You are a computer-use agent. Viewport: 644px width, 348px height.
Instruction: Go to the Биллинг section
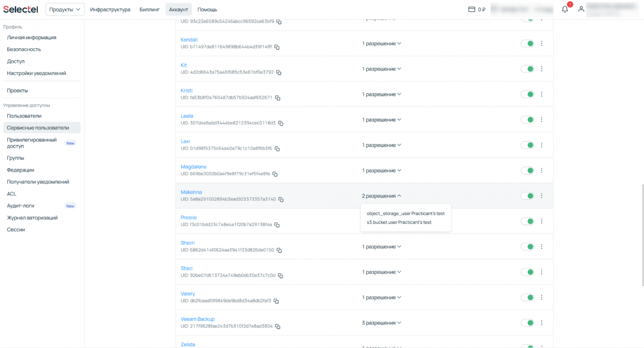click(x=149, y=9)
